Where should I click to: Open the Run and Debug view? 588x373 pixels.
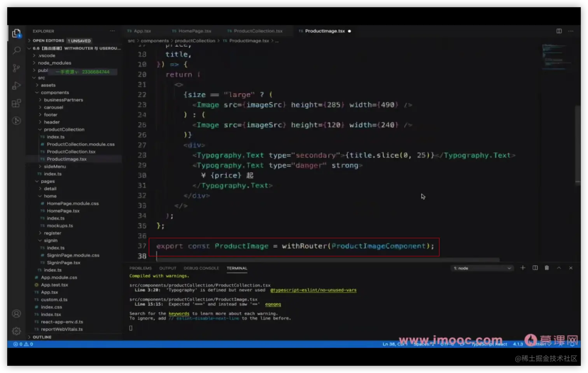click(16, 86)
